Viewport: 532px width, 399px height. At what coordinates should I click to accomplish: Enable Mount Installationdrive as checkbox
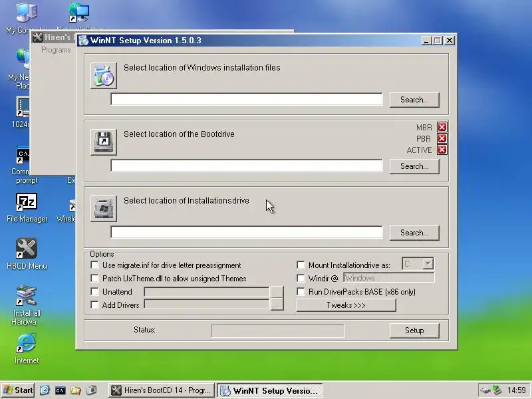click(301, 265)
